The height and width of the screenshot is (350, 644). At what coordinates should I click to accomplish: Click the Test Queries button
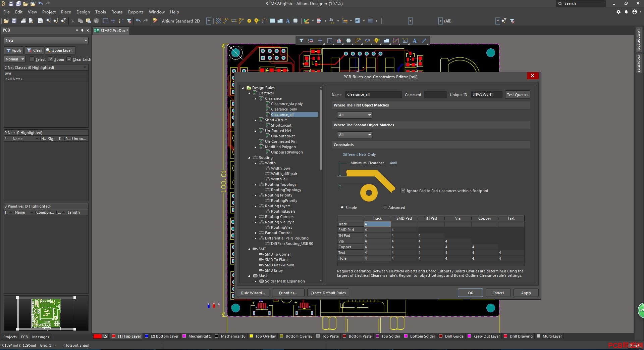(517, 95)
